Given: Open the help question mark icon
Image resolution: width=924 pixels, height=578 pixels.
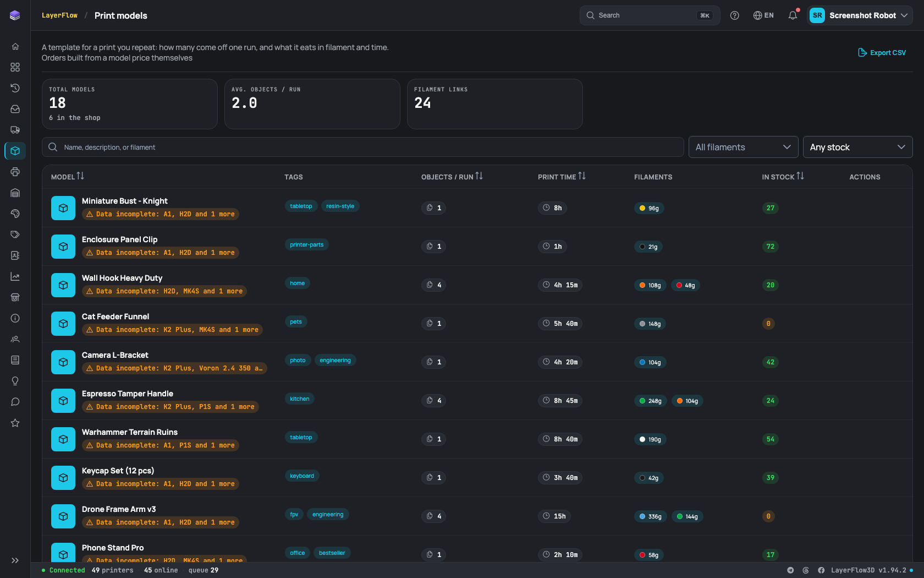Looking at the screenshot, I should click(734, 15).
